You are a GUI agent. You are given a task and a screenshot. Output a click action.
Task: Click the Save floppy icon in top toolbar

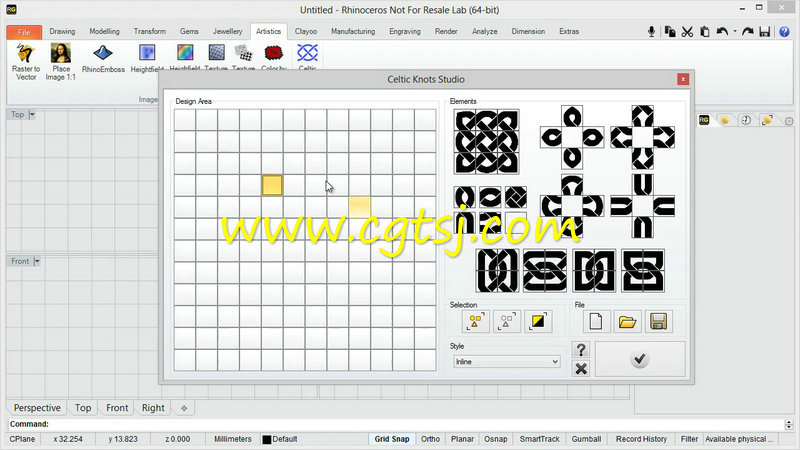pos(764,32)
